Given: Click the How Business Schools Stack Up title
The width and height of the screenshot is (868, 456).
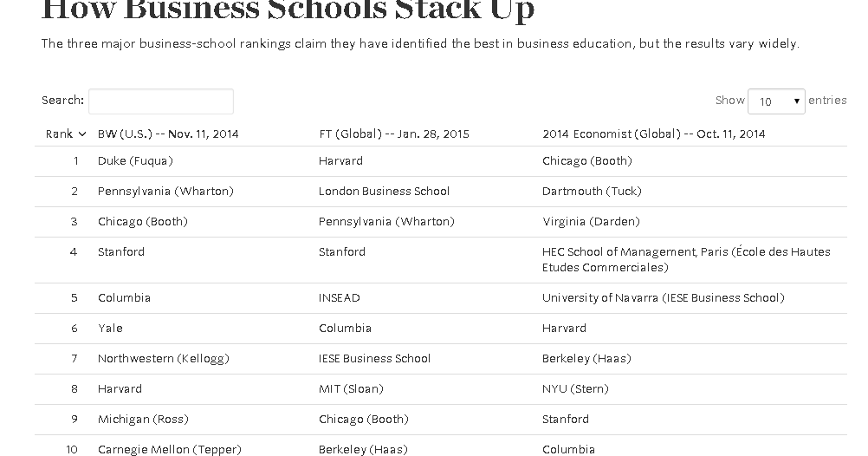Looking at the screenshot, I should (288, 10).
